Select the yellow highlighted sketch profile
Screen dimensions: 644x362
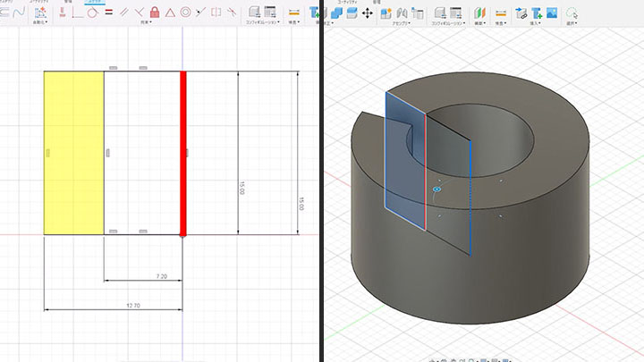74,153
